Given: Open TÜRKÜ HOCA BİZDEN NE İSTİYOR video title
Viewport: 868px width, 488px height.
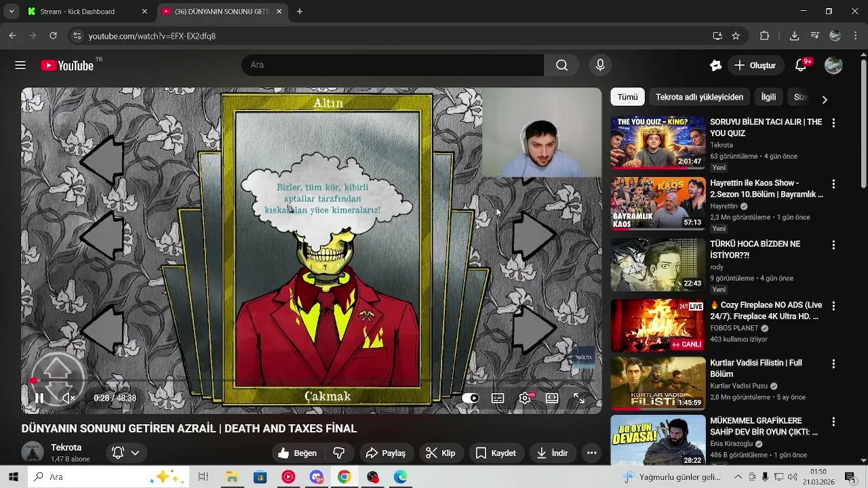Looking at the screenshot, I should [755, 249].
